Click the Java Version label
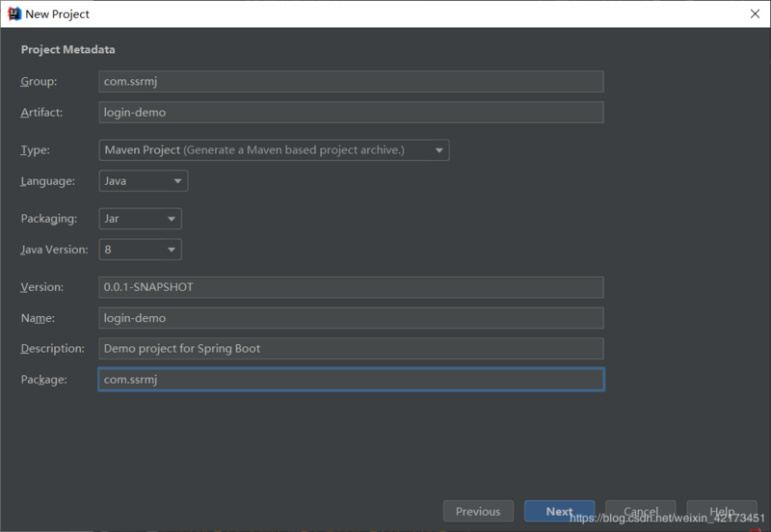The height and width of the screenshot is (532, 771). pyautogui.click(x=54, y=250)
